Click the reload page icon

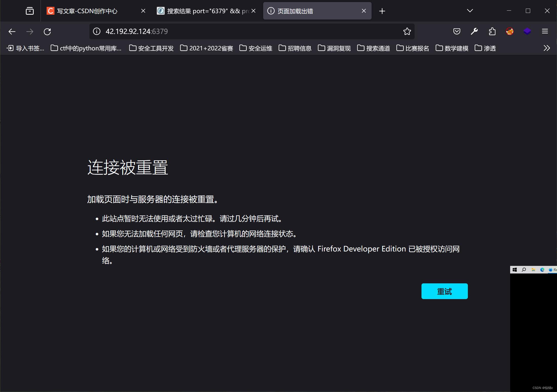tap(47, 32)
